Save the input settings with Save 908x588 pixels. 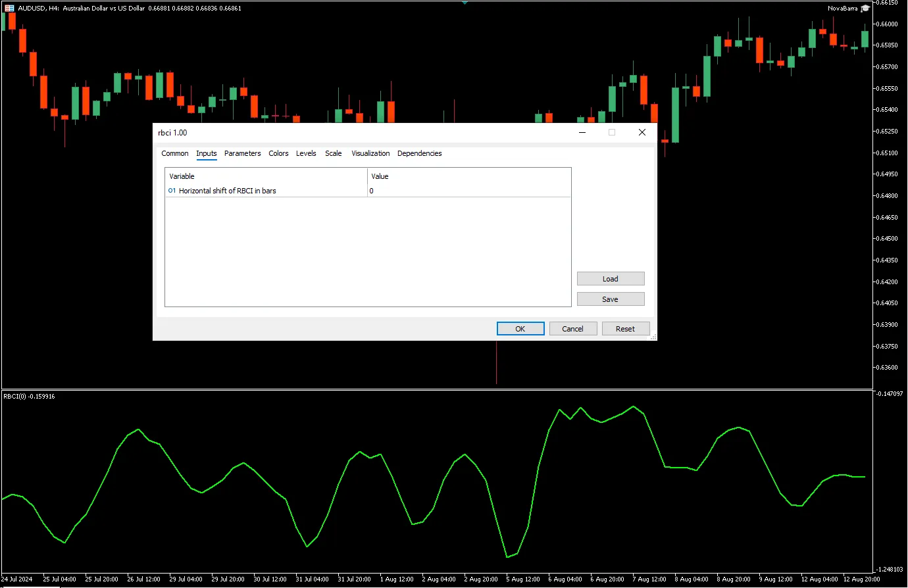tap(610, 299)
